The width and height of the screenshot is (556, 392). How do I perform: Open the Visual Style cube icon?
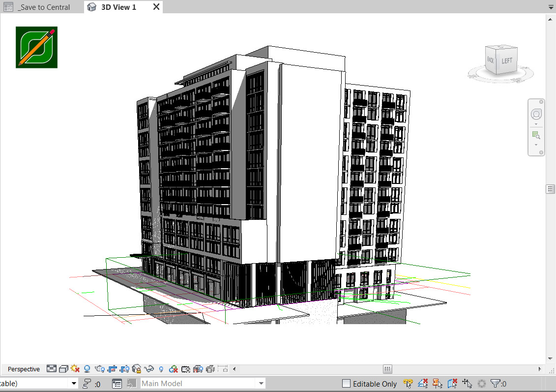[63, 369]
